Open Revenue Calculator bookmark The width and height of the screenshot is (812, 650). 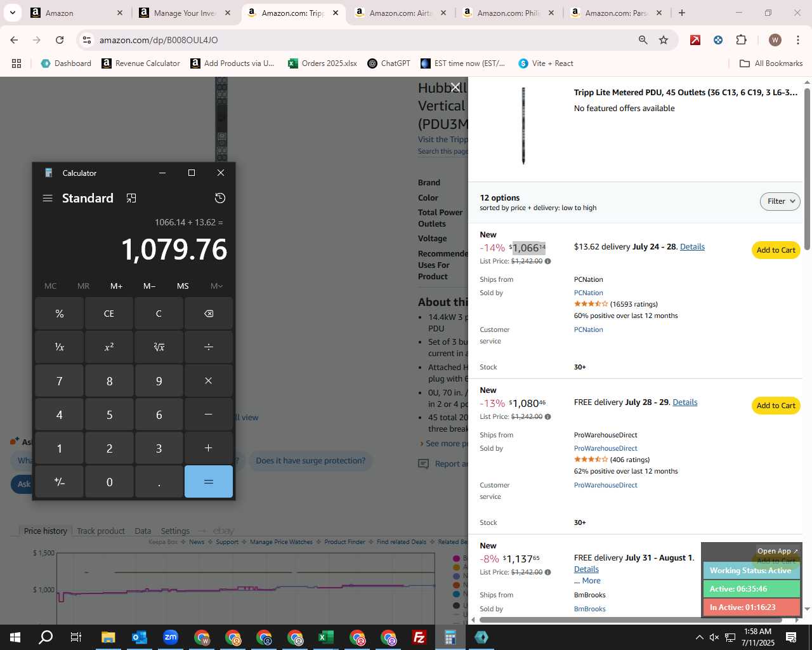(x=141, y=63)
